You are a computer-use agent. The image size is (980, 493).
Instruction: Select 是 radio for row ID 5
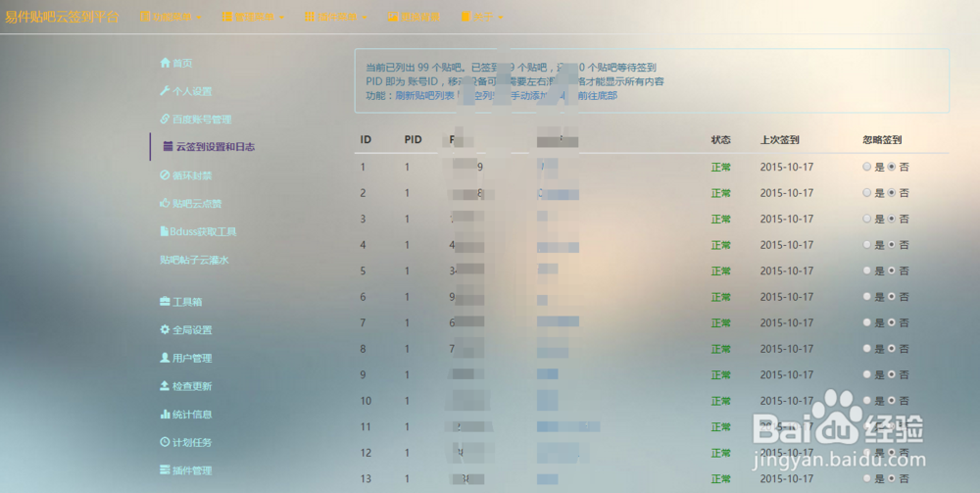tap(866, 271)
